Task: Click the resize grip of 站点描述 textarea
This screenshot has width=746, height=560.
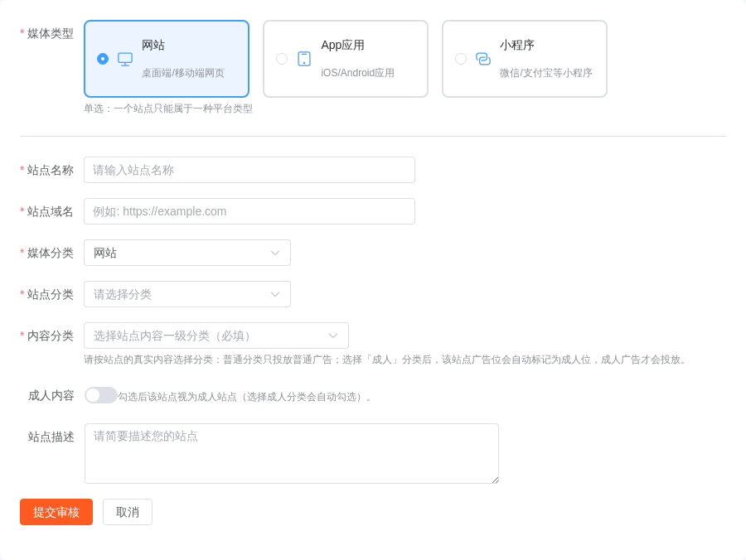Action: click(495, 480)
